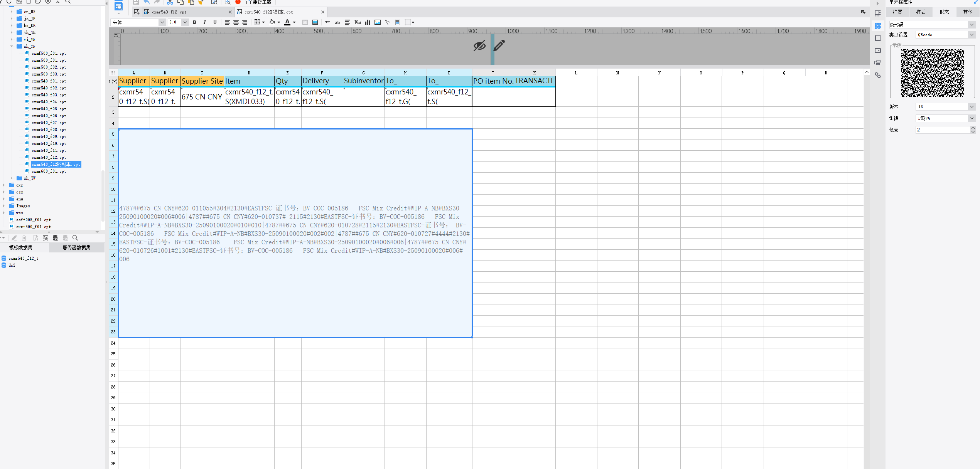This screenshot has width=980, height=469.
Task: Insert a formula with F(x) icon
Action: click(x=358, y=22)
